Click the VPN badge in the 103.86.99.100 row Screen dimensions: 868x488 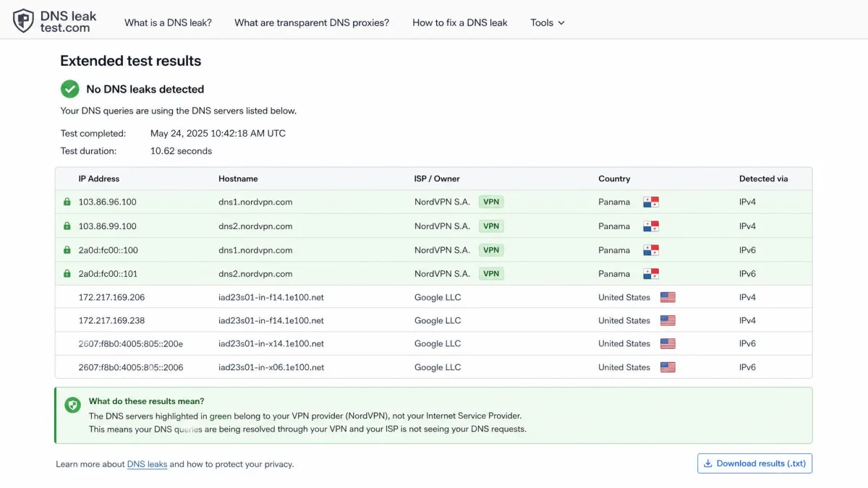[x=491, y=226]
